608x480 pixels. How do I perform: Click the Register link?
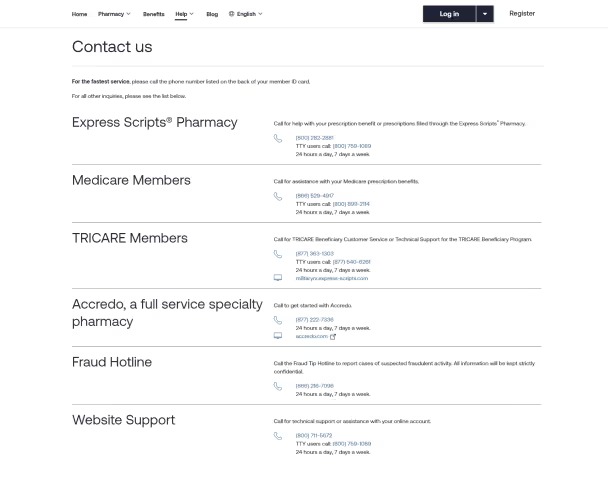pos(522,14)
